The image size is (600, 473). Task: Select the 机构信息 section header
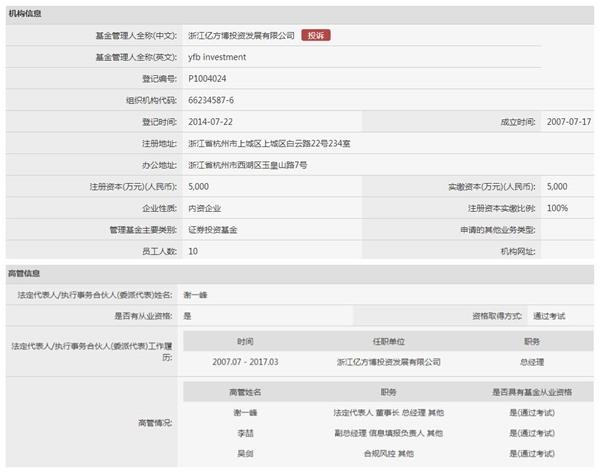pos(25,13)
